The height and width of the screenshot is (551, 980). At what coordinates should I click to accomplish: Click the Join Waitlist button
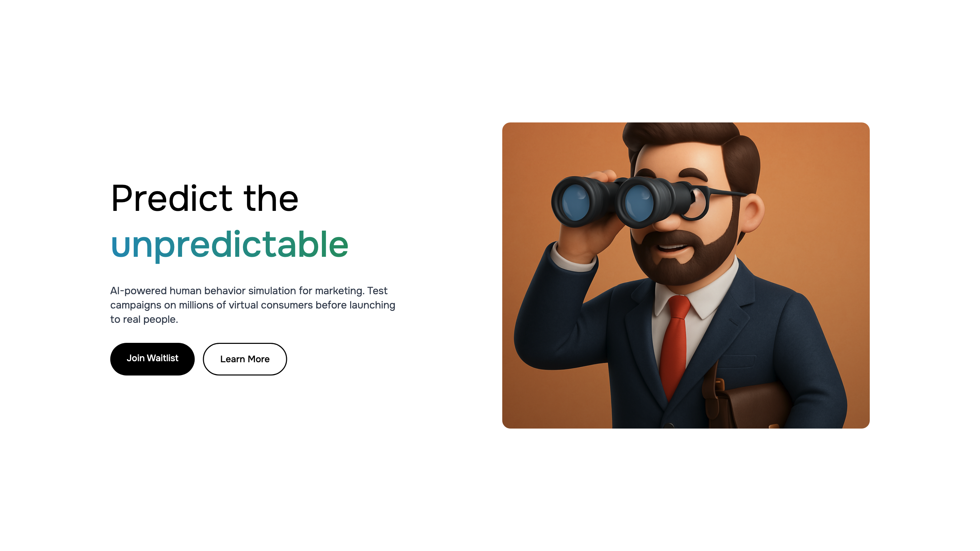coord(152,359)
